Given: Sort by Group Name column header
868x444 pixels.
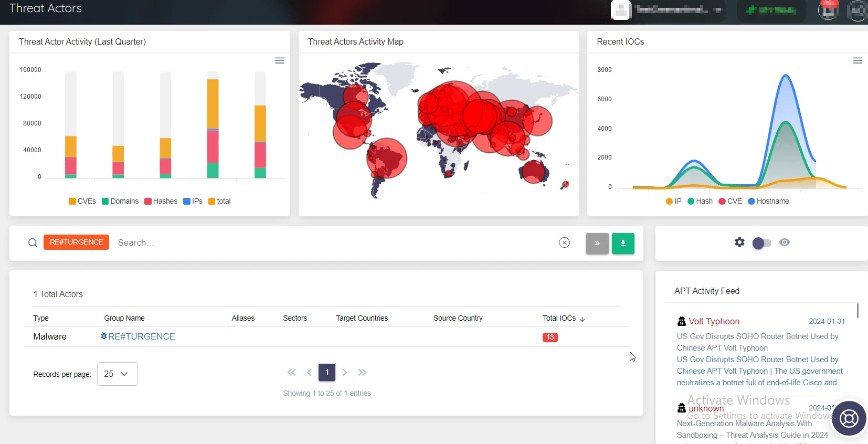Looking at the screenshot, I should pos(124,318).
